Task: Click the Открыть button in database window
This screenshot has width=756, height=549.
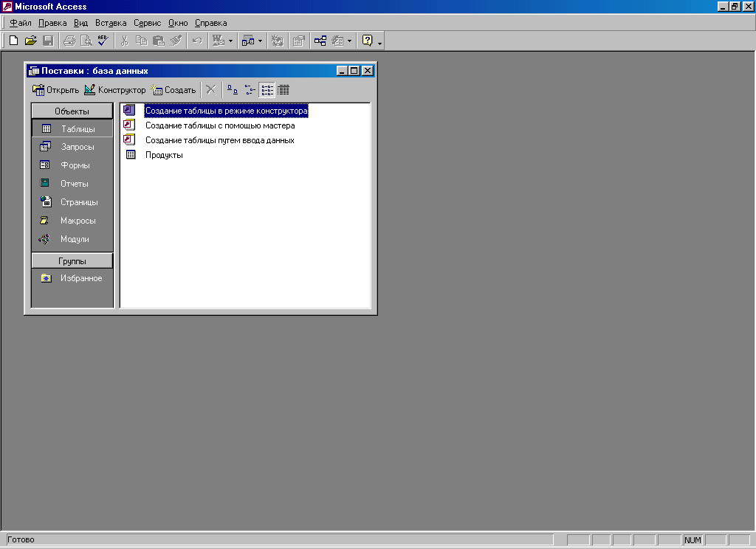Action: pyautogui.click(x=55, y=90)
